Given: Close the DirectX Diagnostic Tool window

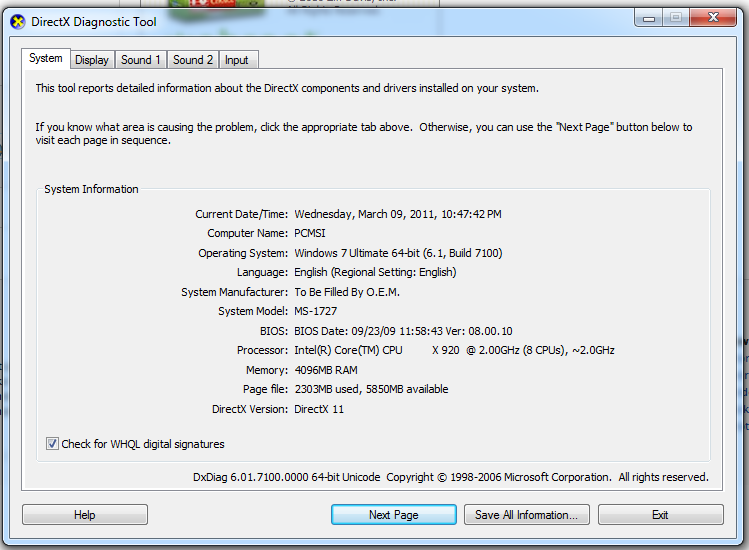Looking at the screenshot, I should pyautogui.click(x=713, y=18).
